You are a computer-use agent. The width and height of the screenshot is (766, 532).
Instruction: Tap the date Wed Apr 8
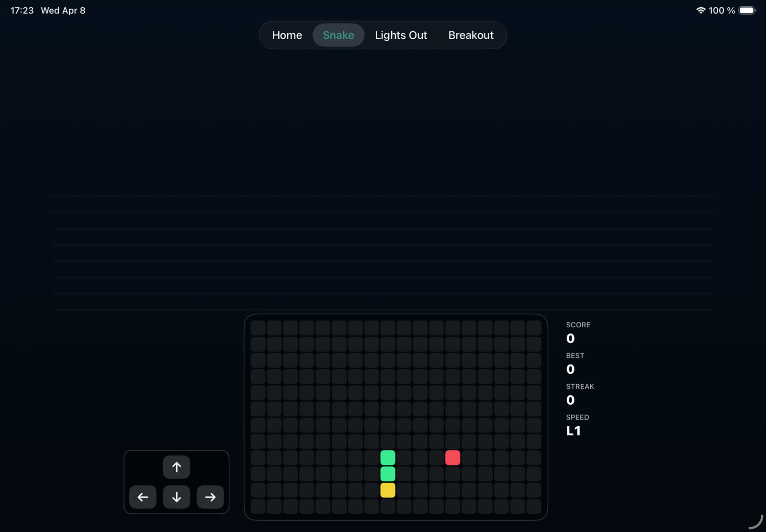point(63,11)
